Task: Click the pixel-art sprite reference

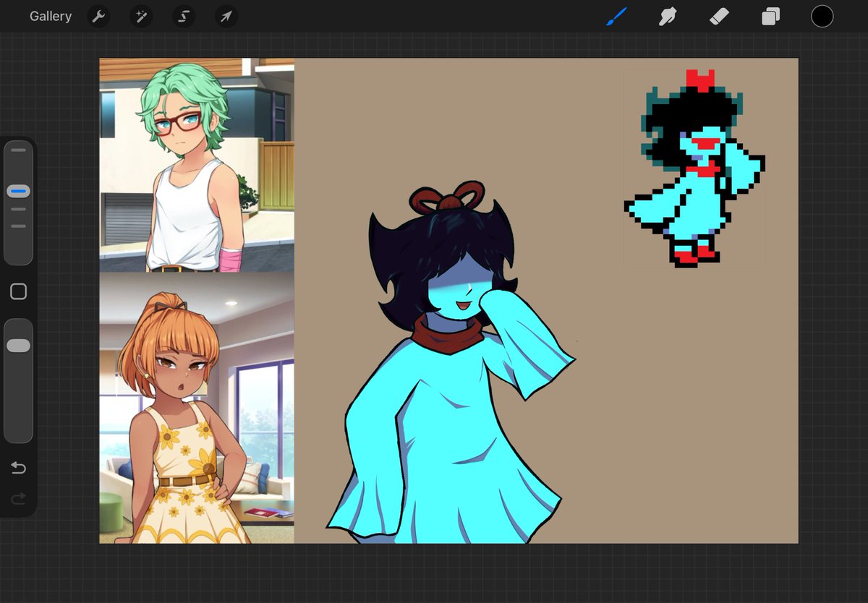Action: [x=695, y=168]
